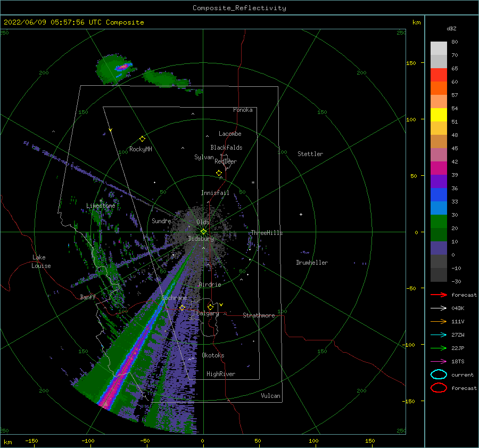This screenshot has height=448, width=479.
Task: Click the HighRiver town label
Action: point(221,374)
